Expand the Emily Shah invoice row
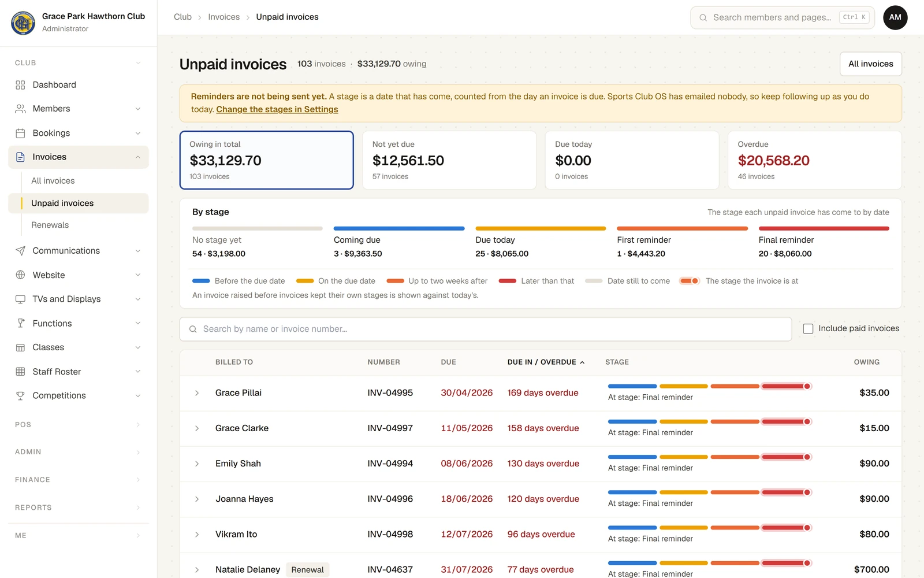The width and height of the screenshot is (924, 578). pos(197,464)
